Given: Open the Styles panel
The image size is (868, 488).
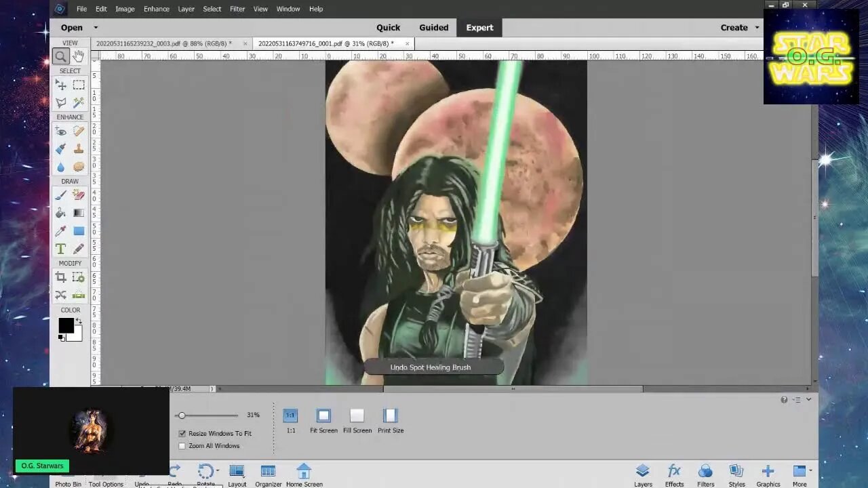Looking at the screenshot, I should point(736,475).
